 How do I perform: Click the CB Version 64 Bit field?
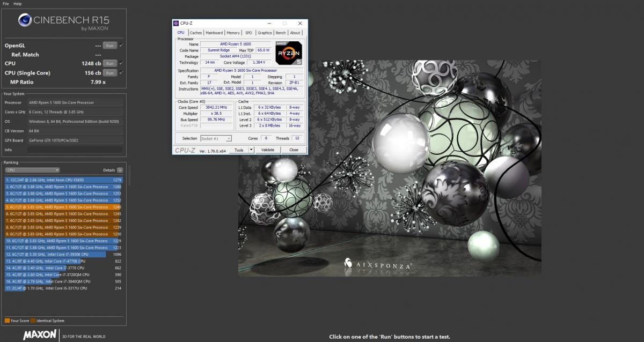pos(75,131)
